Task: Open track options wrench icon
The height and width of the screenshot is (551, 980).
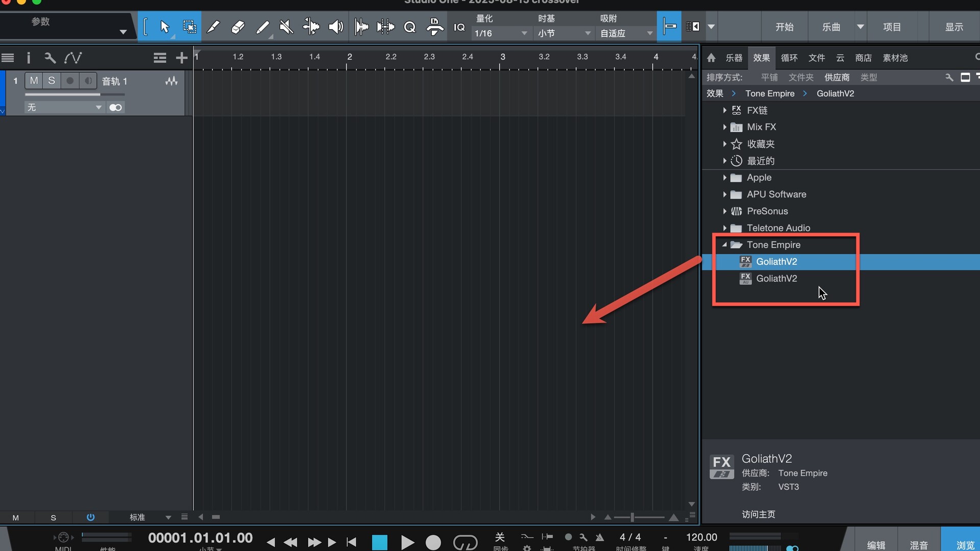Action: click(x=50, y=58)
